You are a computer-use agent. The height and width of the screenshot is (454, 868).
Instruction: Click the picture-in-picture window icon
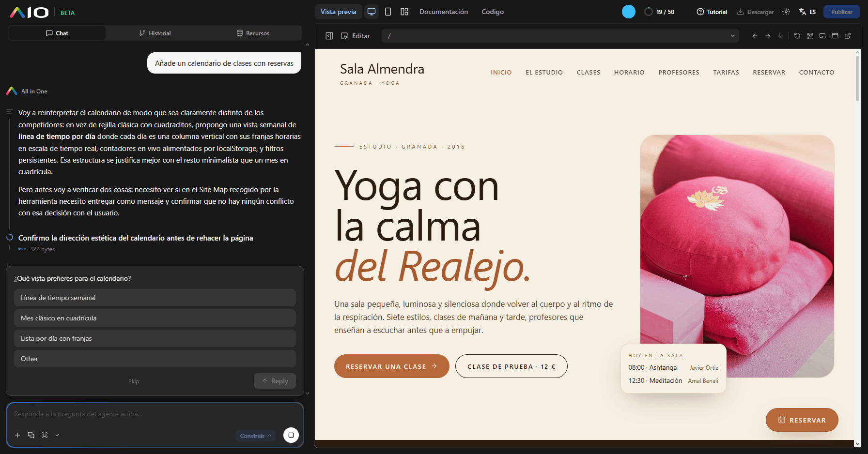tap(822, 36)
